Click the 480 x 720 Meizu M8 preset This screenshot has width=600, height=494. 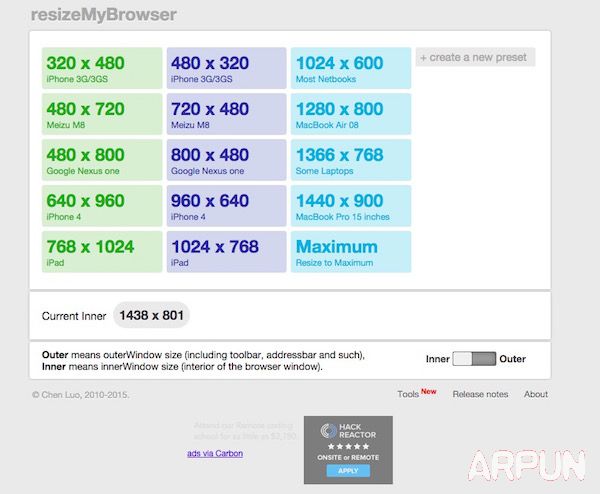coord(102,115)
